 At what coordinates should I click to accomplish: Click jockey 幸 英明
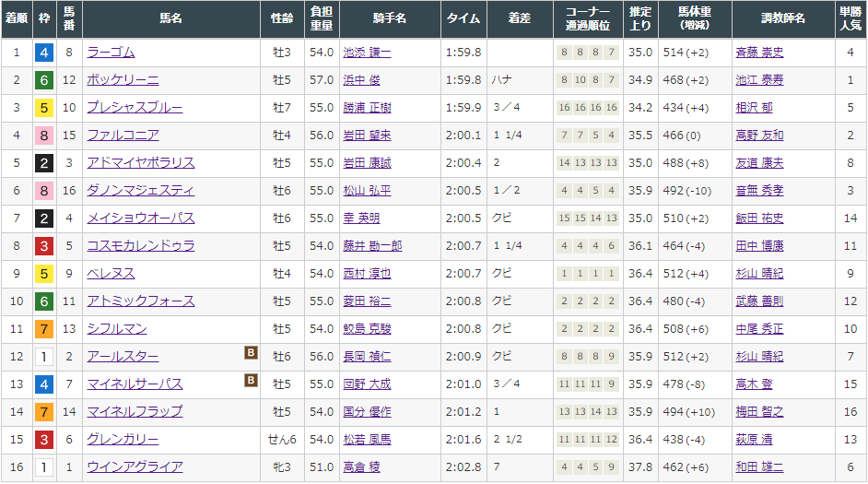point(361,218)
